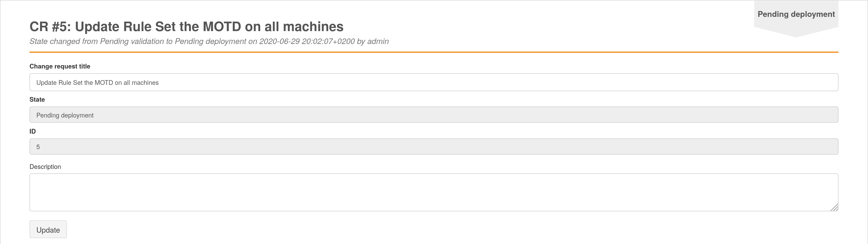
Task: Click the timestamp in the state-change note
Action: click(x=307, y=41)
